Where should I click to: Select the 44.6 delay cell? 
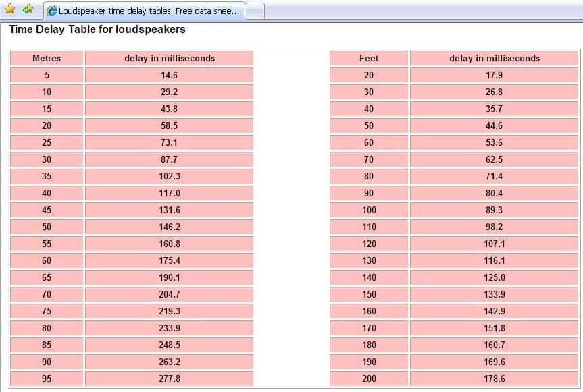(494, 126)
